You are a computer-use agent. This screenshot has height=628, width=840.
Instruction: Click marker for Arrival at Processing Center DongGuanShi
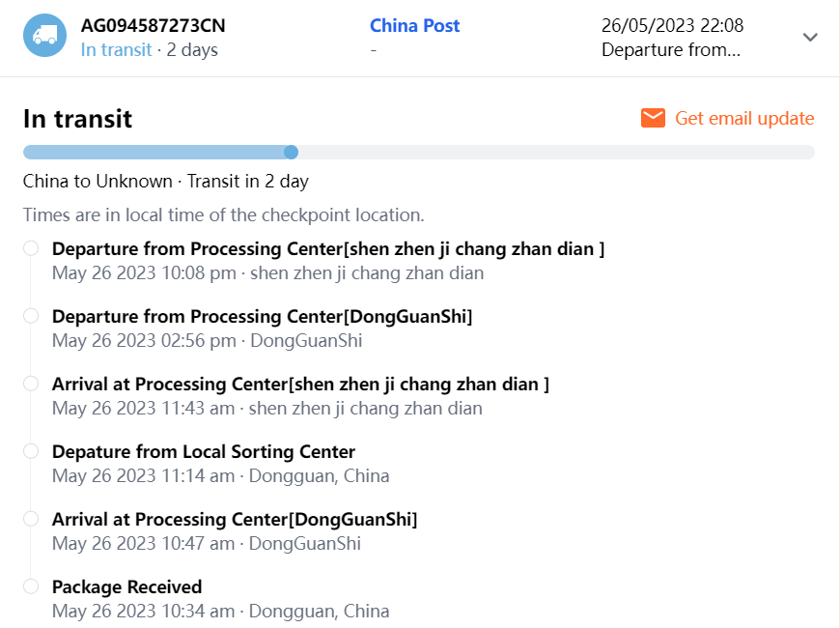[x=31, y=519]
